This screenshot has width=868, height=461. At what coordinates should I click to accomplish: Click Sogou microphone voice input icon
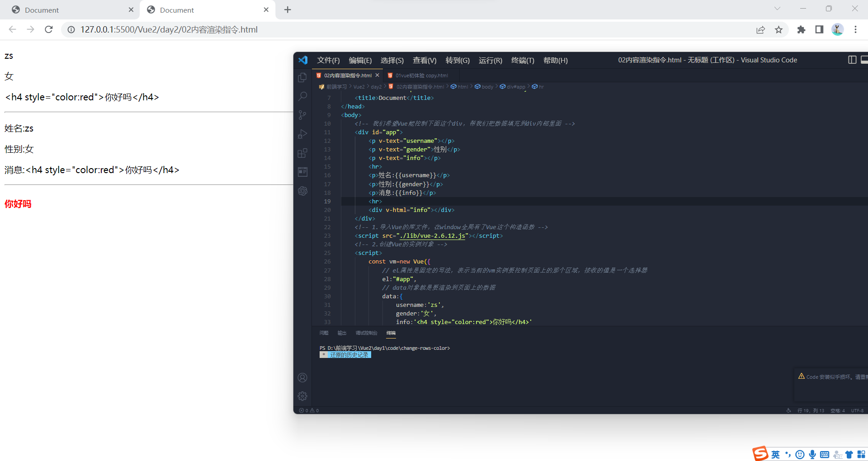812,454
